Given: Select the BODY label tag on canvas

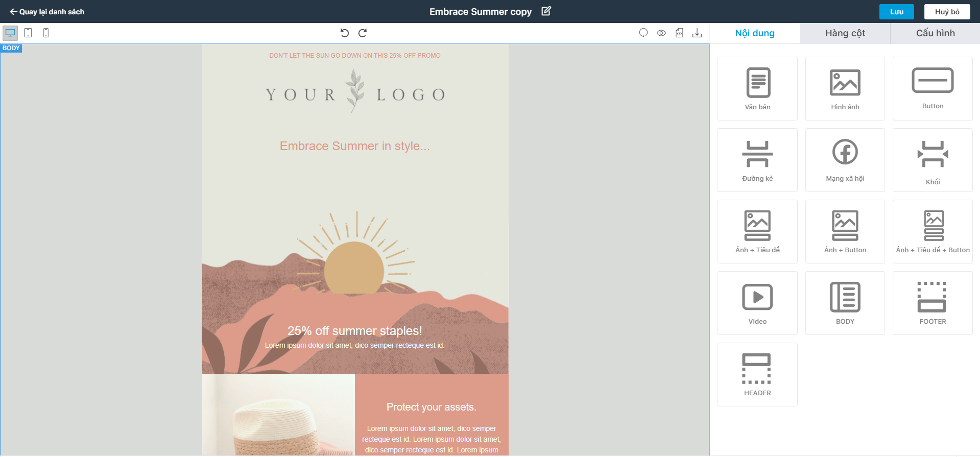Looking at the screenshot, I should pos(11,48).
